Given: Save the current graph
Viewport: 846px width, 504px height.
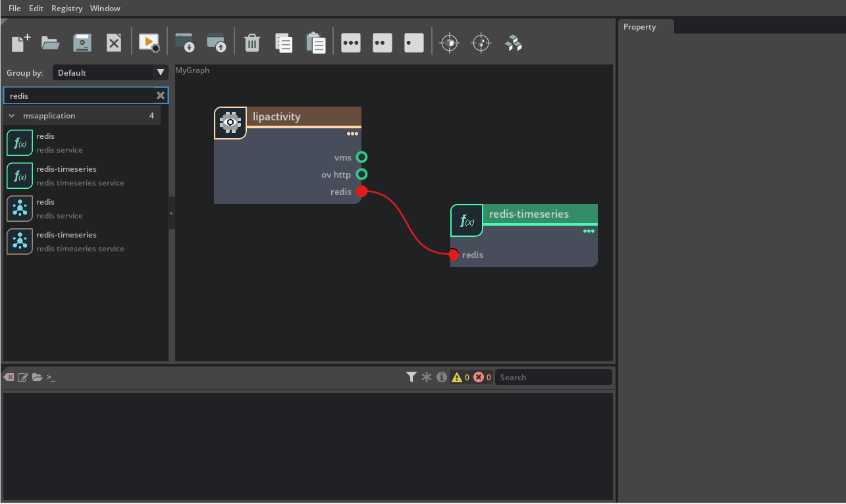Looking at the screenshot, I should click(x=82, y=43).
